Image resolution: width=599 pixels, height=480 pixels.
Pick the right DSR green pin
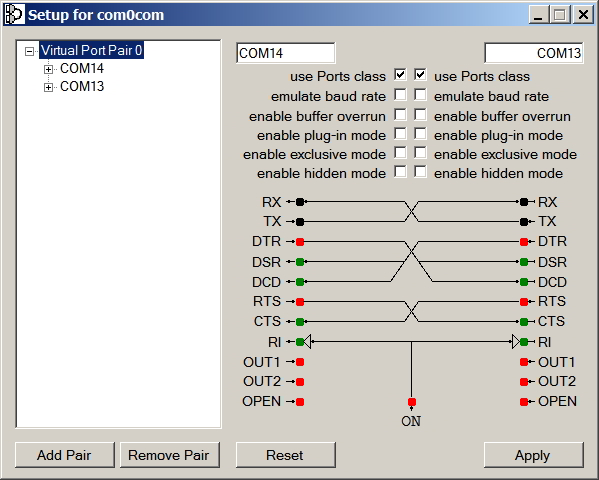tap(524, 262)
